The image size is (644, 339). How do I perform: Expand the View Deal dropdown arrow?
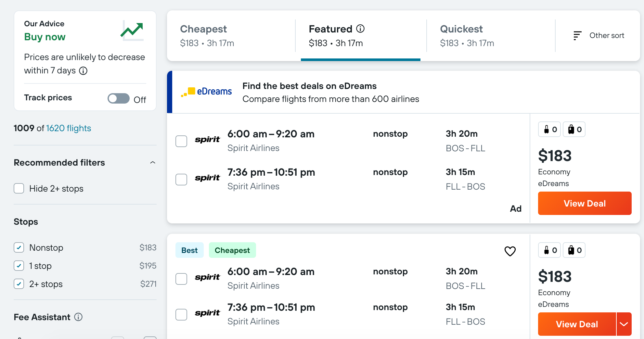[x=624, y=324]
